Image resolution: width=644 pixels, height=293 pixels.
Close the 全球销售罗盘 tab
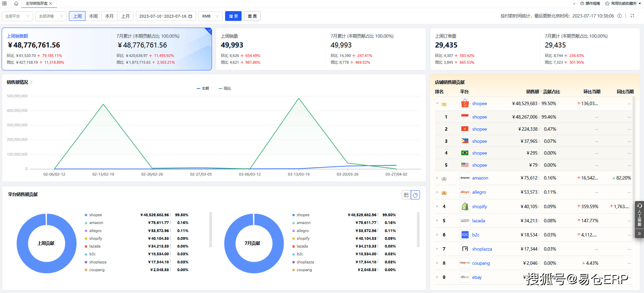tap(51, 3)
